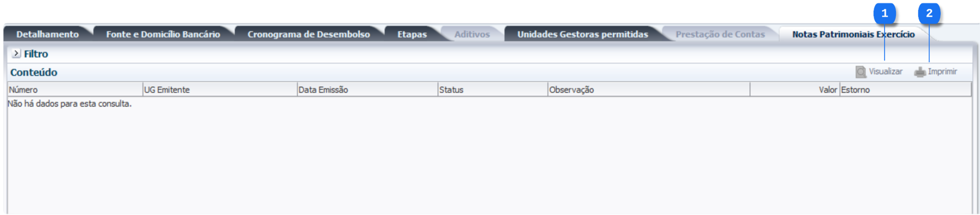Sort by UG Emitente column header
The height and width of the screenshot is (215, 980).
[x=220, y=90]
